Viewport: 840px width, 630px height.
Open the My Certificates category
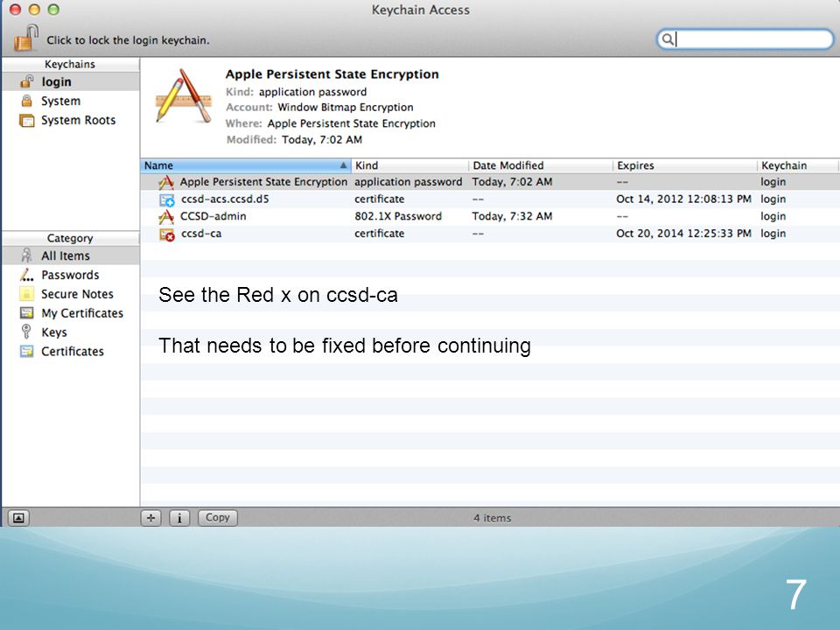click(x=71, y=313)
